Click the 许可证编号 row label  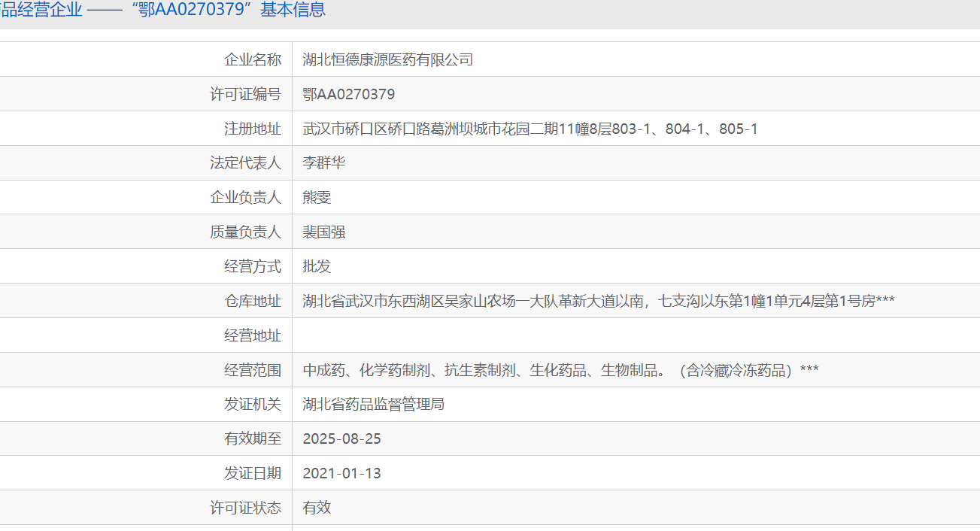[245, 94]
